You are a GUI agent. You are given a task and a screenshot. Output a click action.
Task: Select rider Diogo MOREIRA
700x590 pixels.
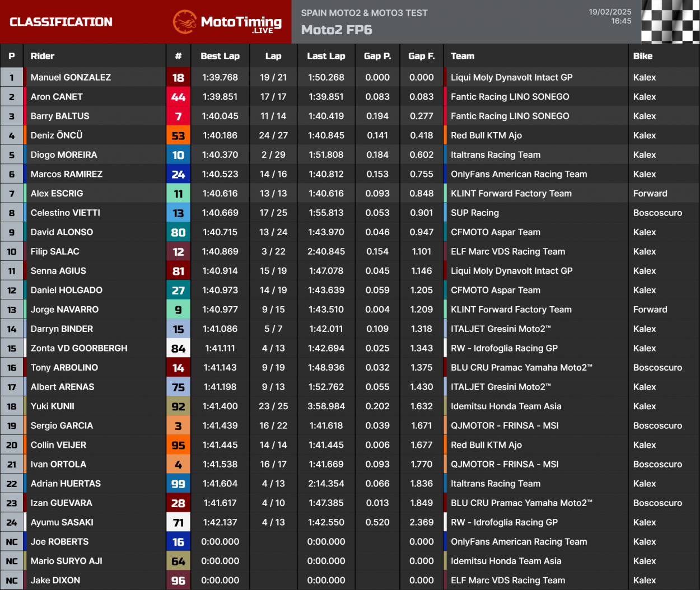pos(64,155)
